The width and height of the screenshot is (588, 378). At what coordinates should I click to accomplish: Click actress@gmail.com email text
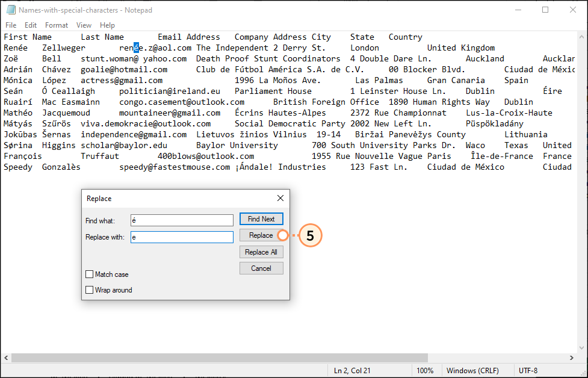122,81
